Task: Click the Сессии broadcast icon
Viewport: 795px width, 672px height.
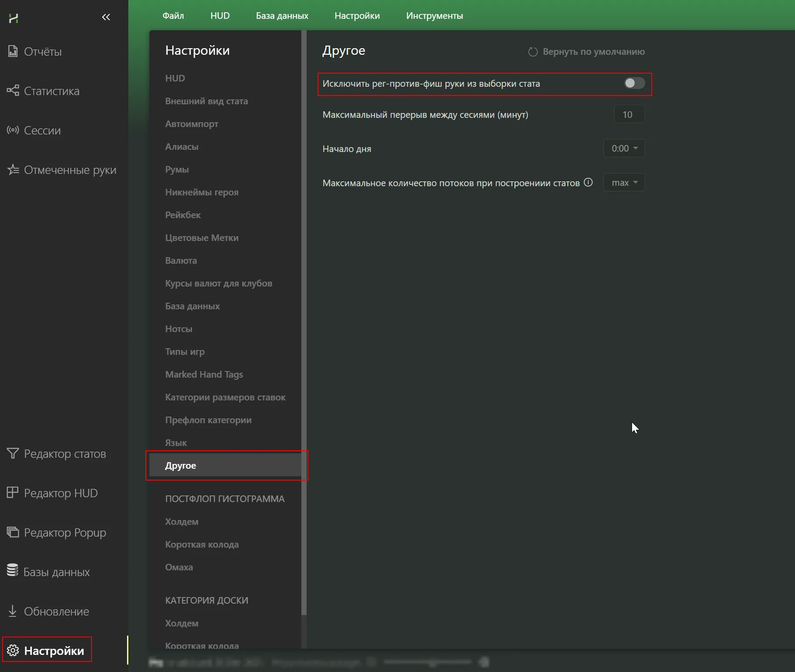Action: (x=13, y=130)
